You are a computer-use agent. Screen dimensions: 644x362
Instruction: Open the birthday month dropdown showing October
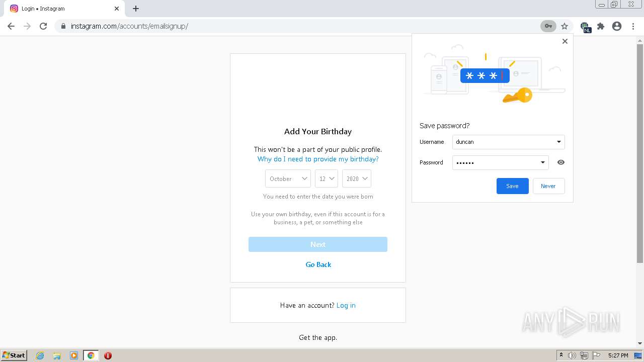288,178
